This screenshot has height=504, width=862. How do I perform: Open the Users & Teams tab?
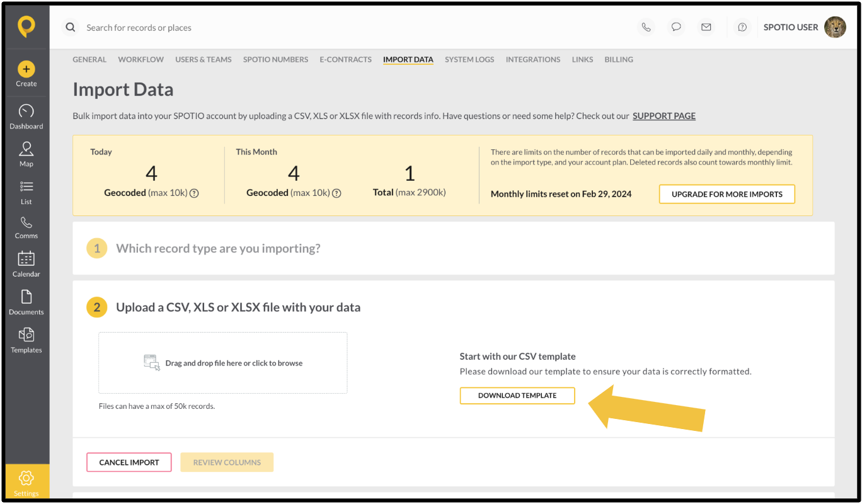tap(204, 59)
